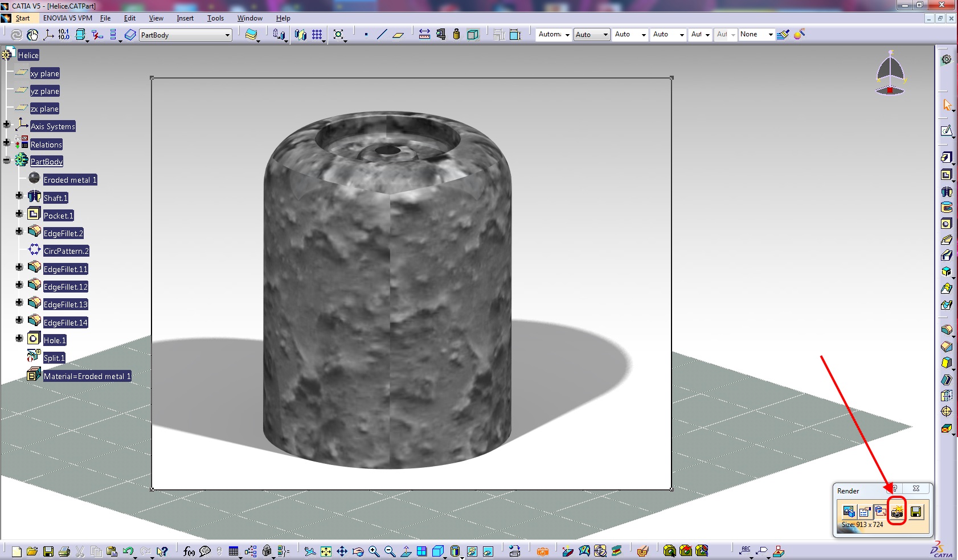This screenshot has width=958, height=560.
Task: Click the Line tool in the top toolbar
Action: [x=382, y=35]
